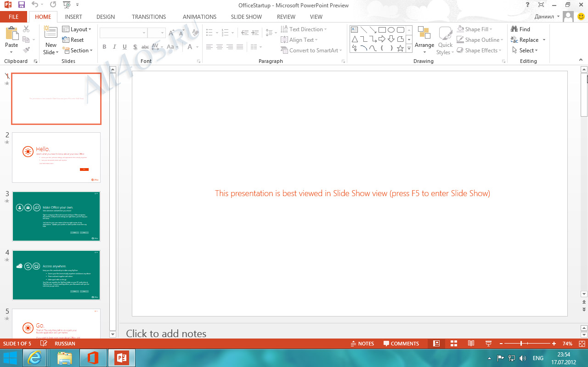Click the Find binoculars button
Viewport: 588px width, 367px height.
[520, 29]
